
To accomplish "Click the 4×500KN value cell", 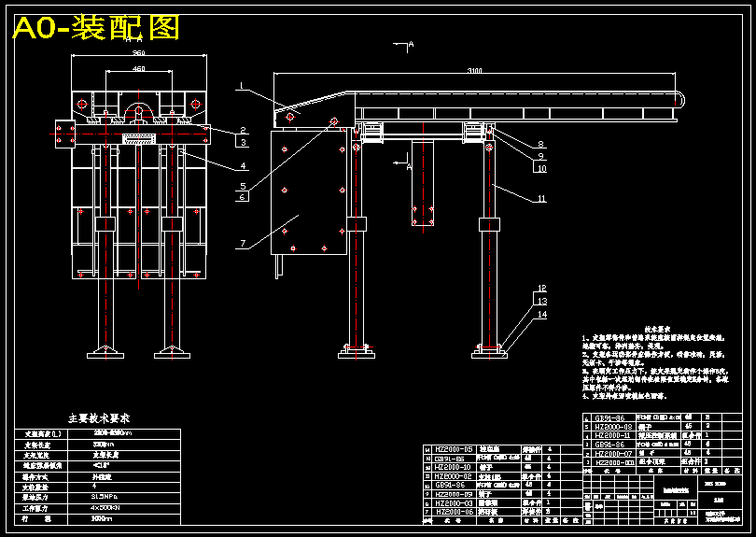I will click(x=124, y=508).
